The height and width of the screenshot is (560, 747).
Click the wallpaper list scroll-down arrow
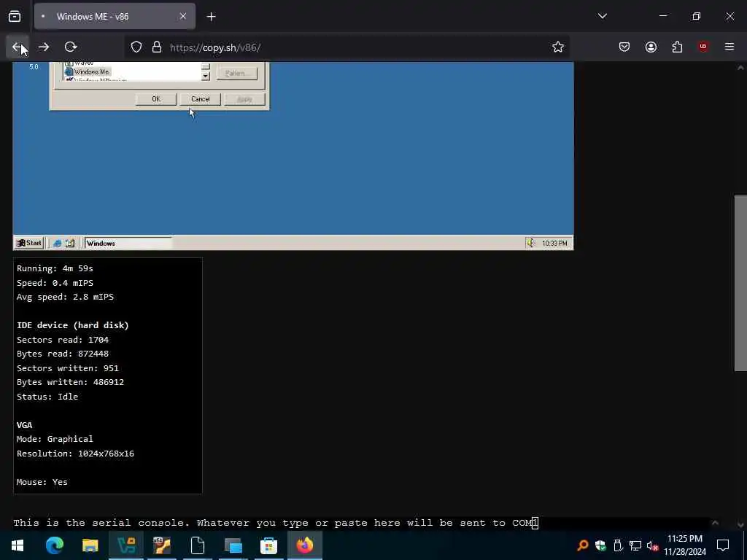[205, 76]
